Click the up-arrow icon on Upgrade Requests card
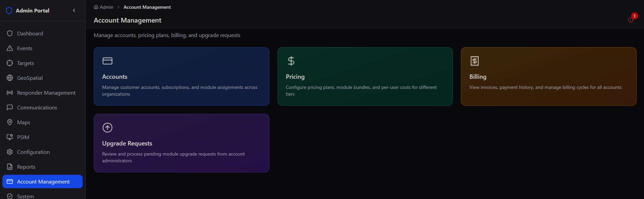 108,128
